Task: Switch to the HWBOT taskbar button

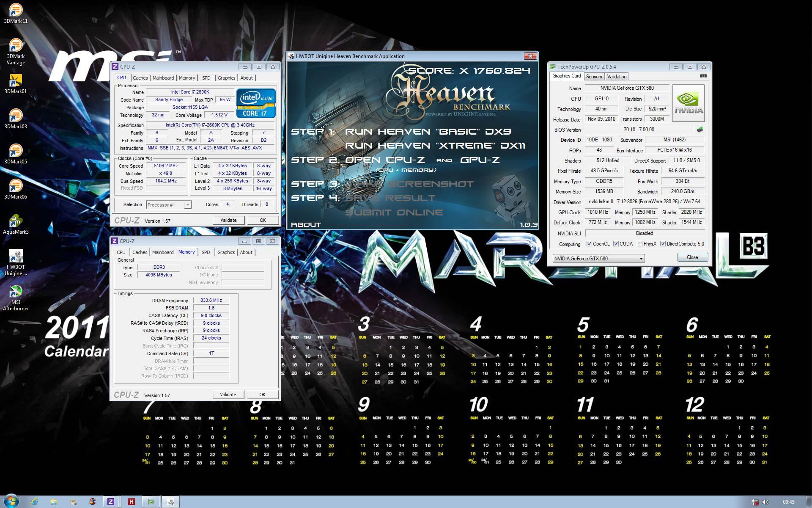Action: 131,502
